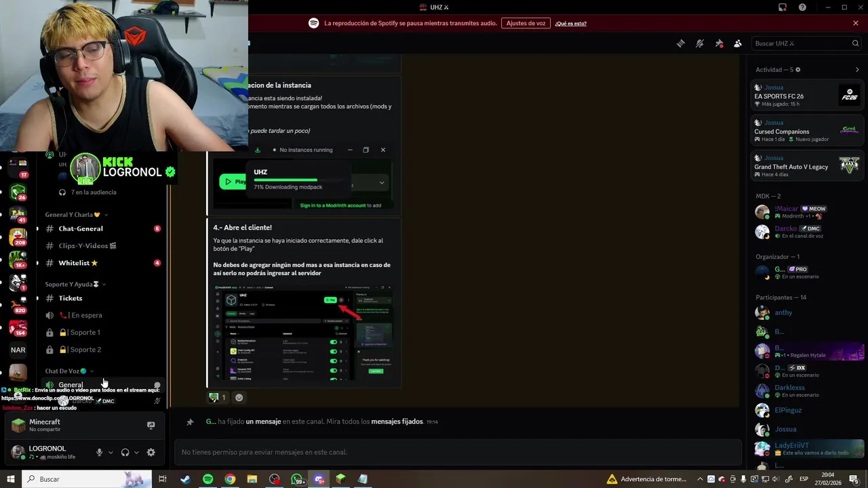Select member LadyEriiVT
This screenshot has width=868, height=488.
tap(807, 449)
